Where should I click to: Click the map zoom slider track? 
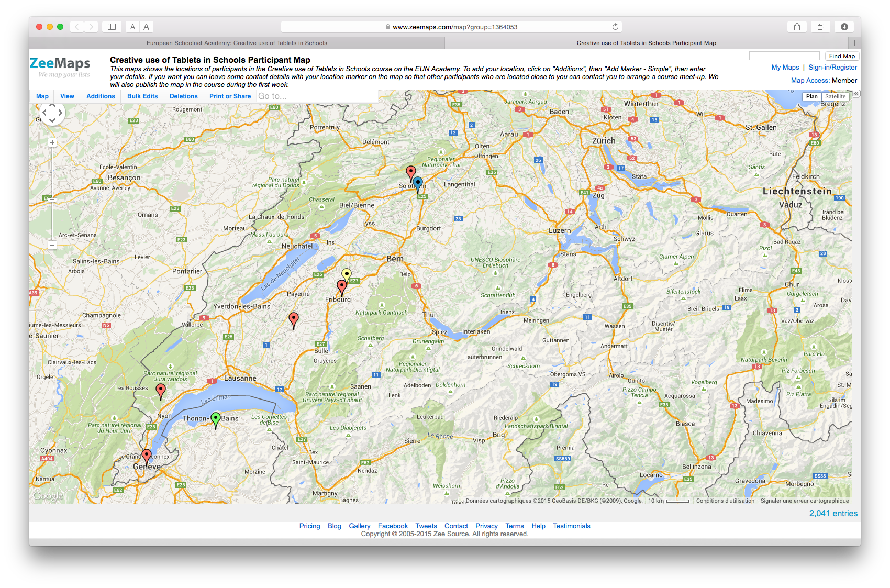click(x=52, y=220)
